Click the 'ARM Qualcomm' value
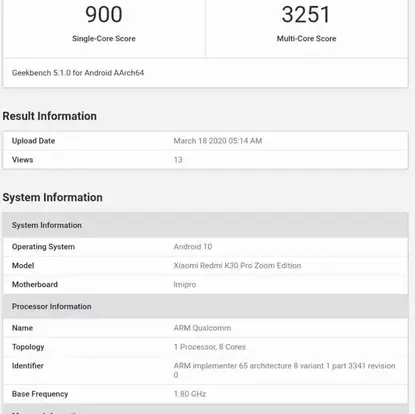Screen dimensions: 415x414 click(202, 328)
